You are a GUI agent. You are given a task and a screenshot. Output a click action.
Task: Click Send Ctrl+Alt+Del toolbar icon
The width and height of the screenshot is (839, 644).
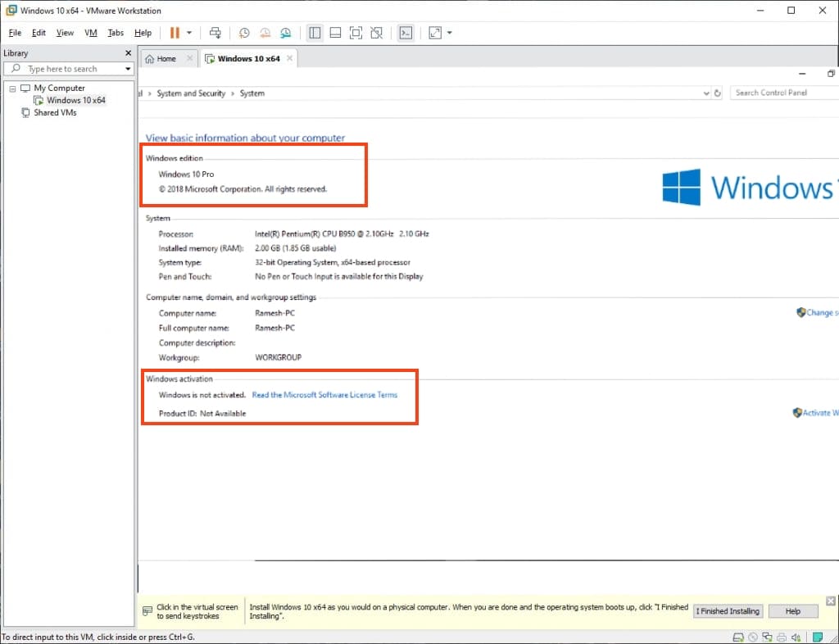click(x=215, y=33)
